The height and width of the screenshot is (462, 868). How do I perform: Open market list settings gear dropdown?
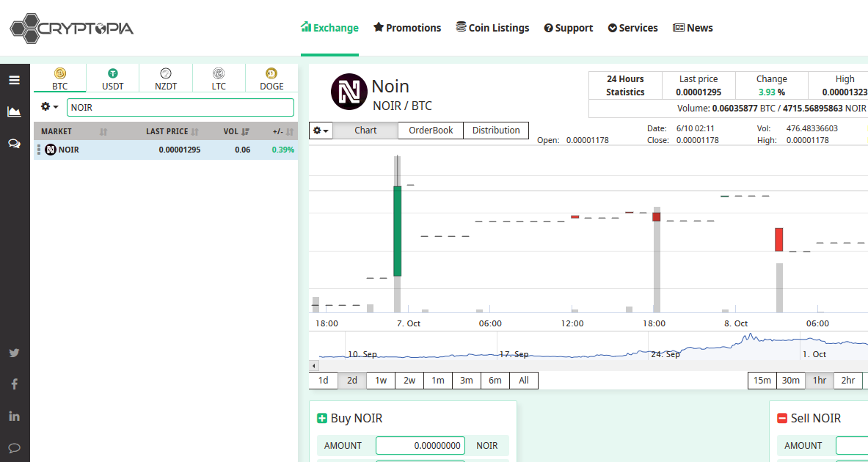(50, 106)
